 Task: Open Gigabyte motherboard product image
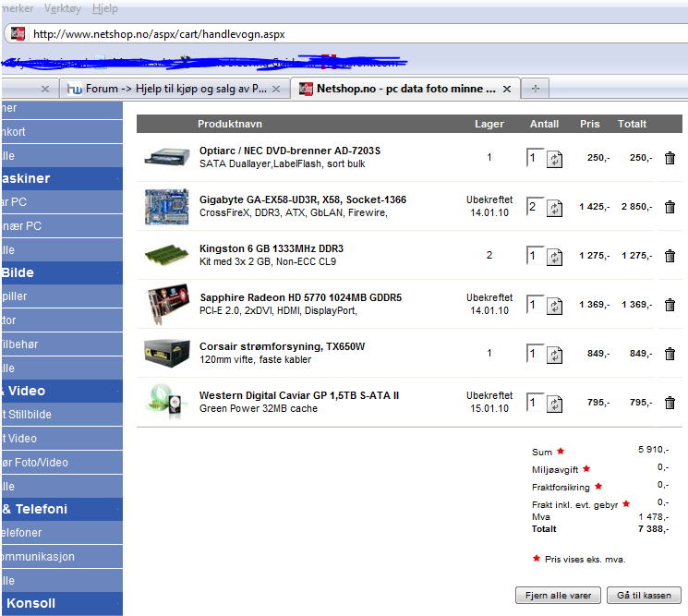coord(167,207)
